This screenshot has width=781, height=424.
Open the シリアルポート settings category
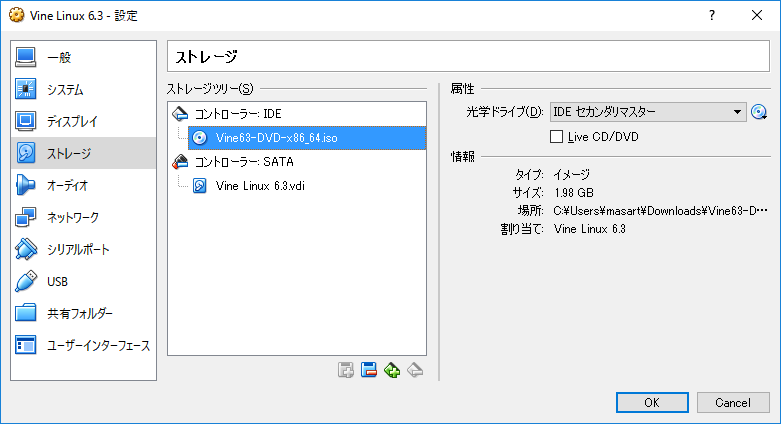(83, 249)
